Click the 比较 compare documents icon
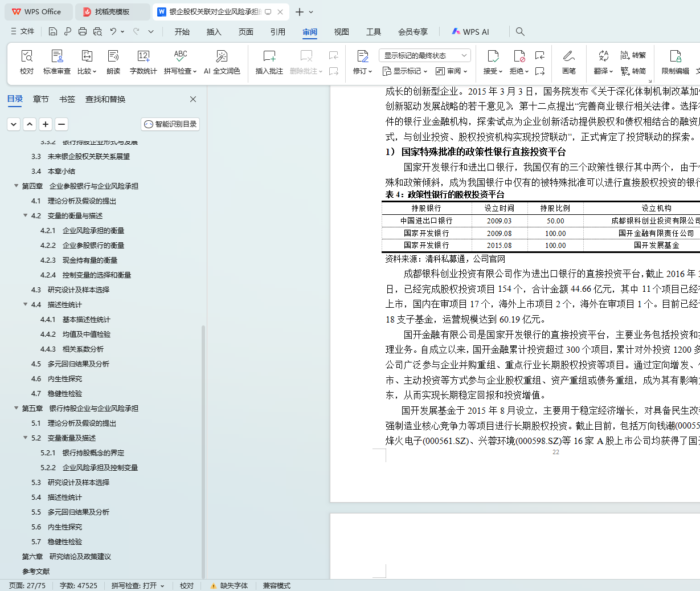The width and height of the screenshot is (700, 591). pos(87,56)
